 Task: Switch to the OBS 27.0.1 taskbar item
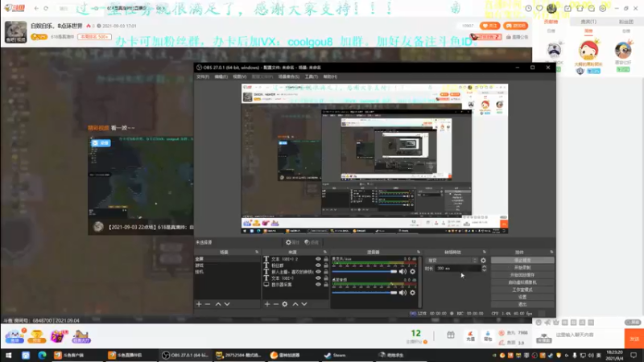coord(185,356)
